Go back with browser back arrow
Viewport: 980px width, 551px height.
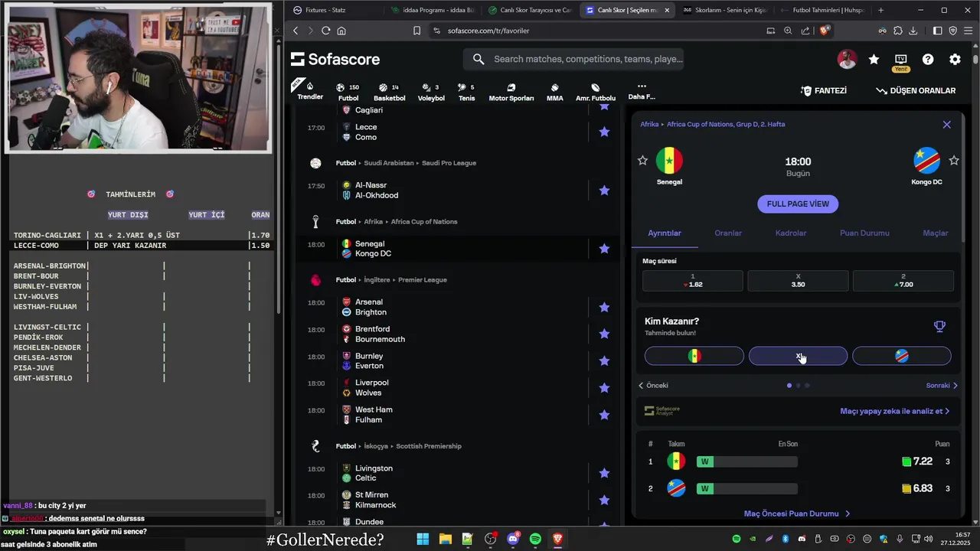tap(296, 31)
